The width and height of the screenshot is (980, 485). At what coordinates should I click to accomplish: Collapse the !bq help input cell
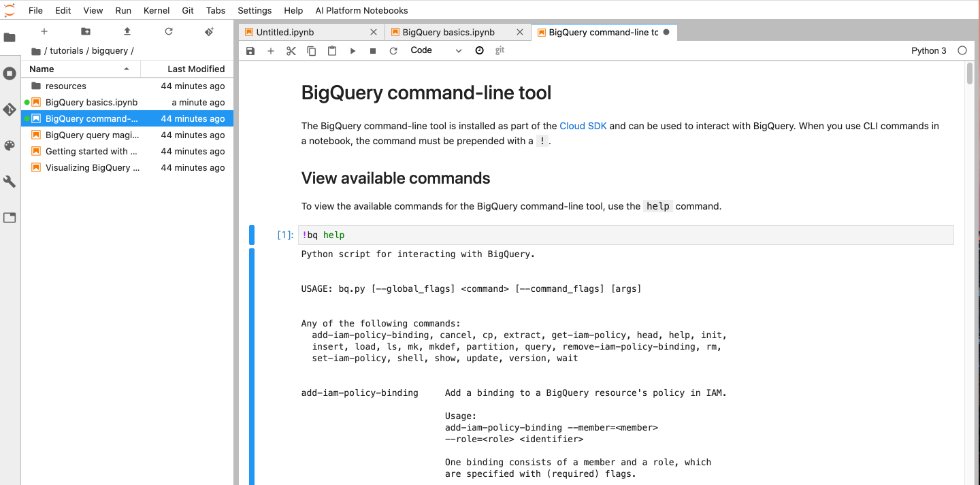tap(252, 235)
